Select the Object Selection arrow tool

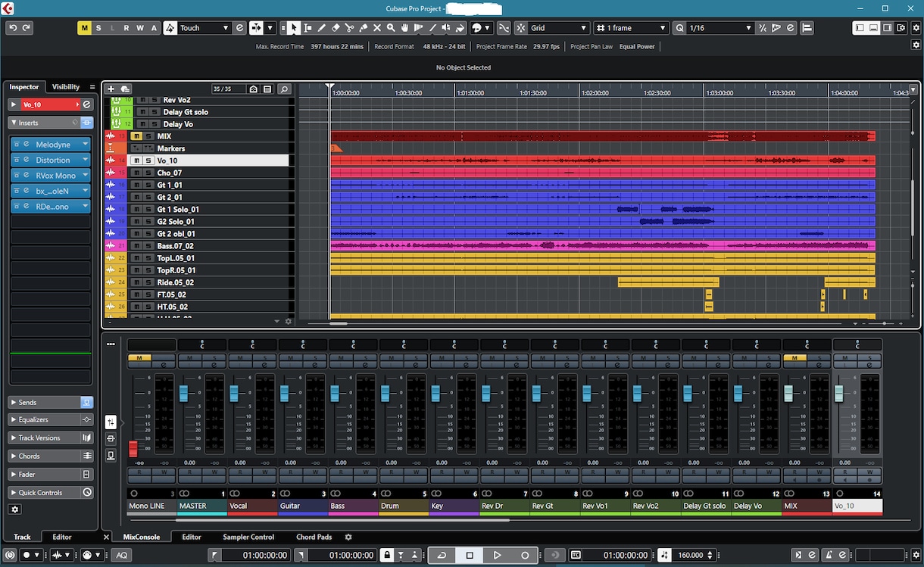coord(294,28)
